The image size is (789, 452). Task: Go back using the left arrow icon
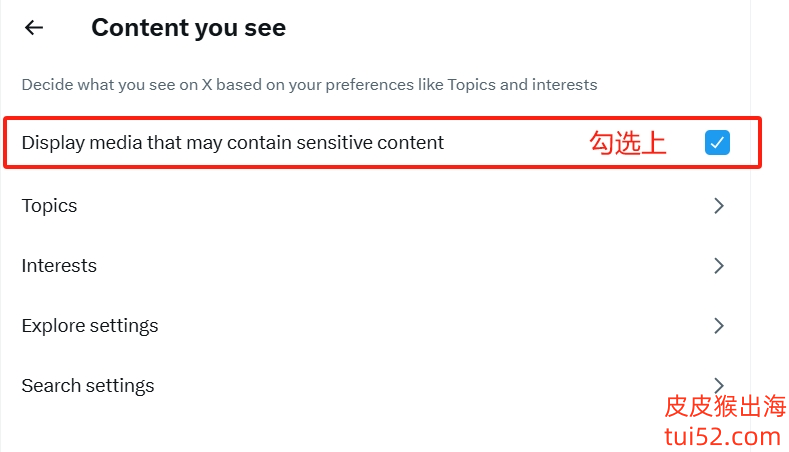pyautogui.click(x=34, y=28)
